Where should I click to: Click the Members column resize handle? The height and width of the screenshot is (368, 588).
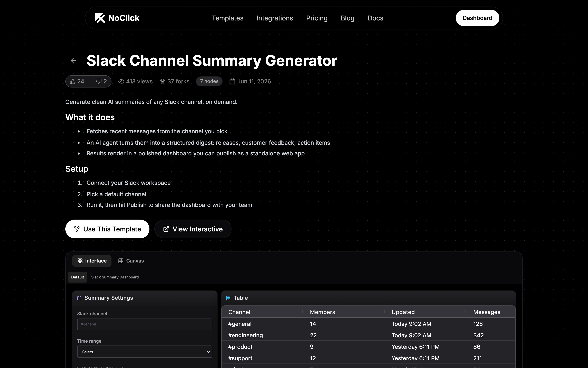pyautogui.click(x=384, y=312)
